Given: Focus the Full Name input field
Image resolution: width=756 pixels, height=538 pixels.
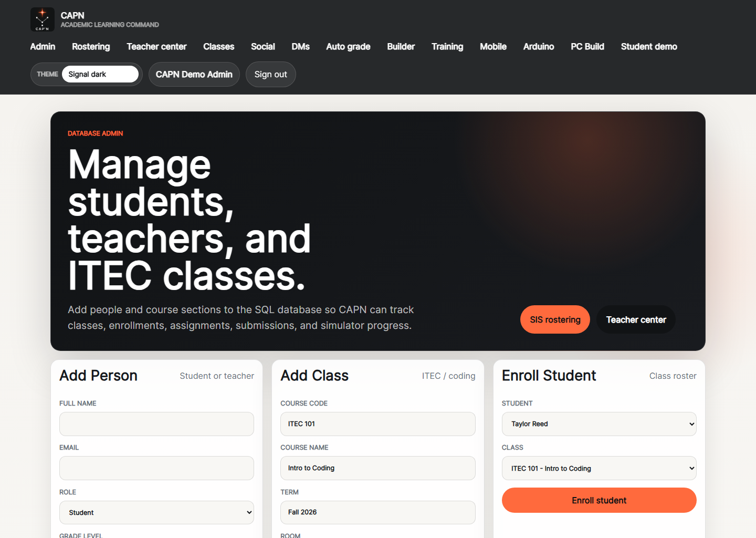Looking at the screenshot, I should (x=156, y=424).
